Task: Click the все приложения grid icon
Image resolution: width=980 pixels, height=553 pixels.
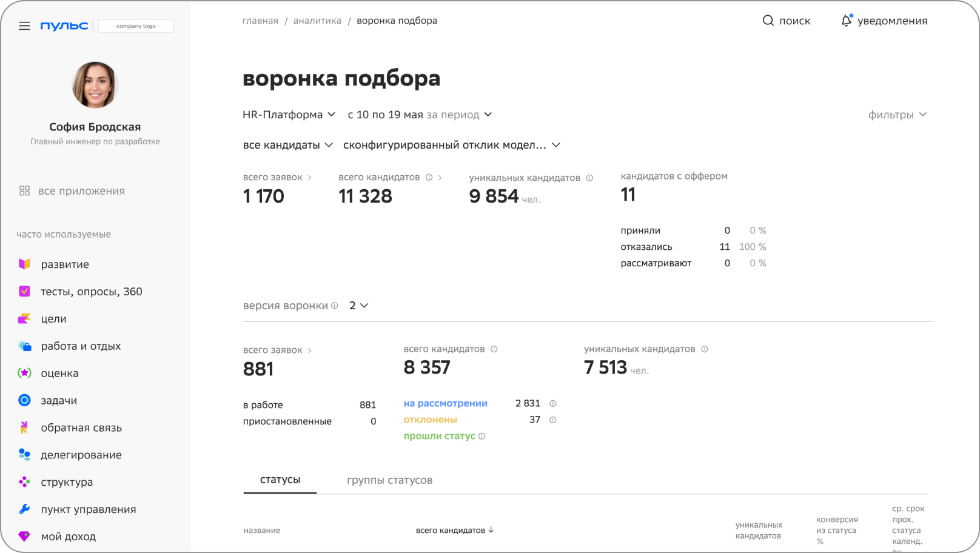Action: click(24, 191)
